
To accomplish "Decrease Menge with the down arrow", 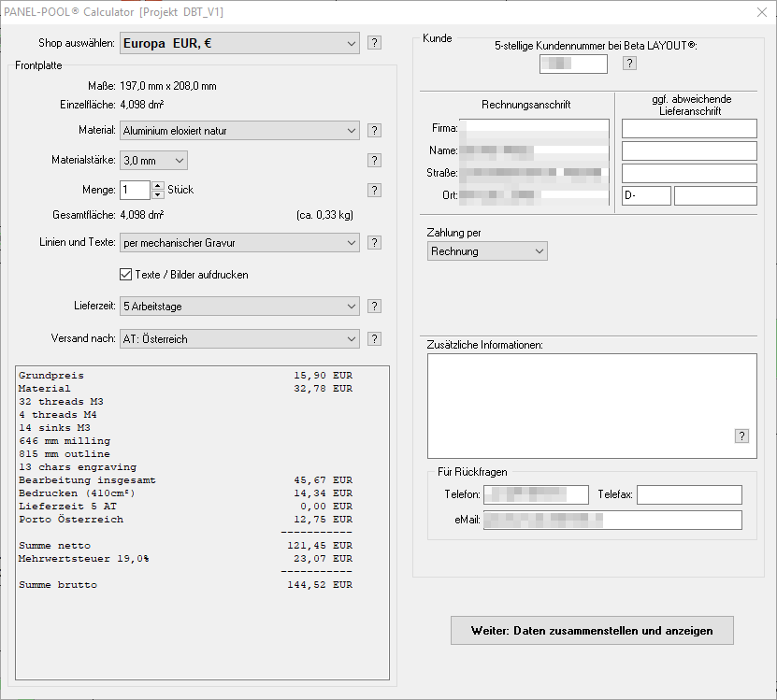I will click(x=158, y=195).
